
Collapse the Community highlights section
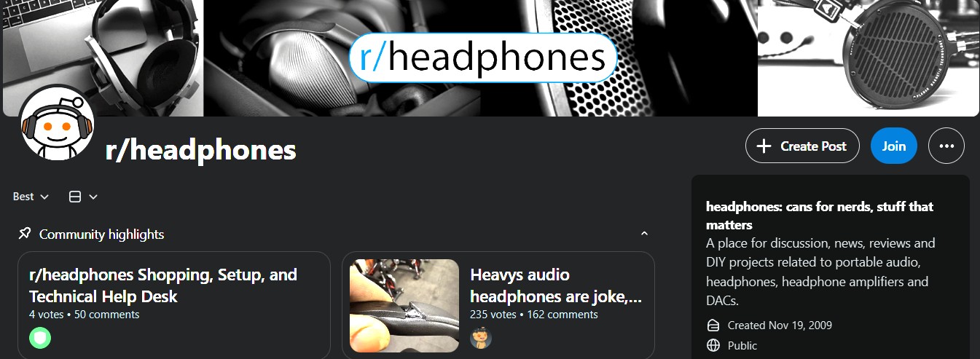tap(644, 234)
